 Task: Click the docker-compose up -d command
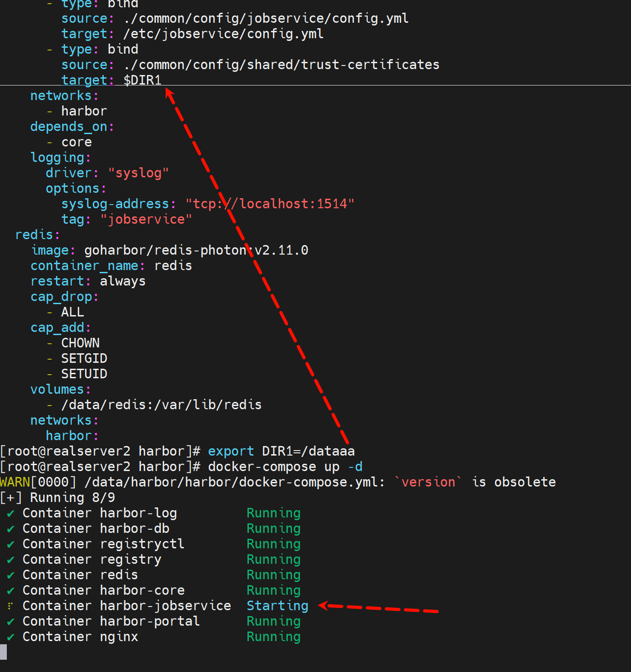point(285,466)
